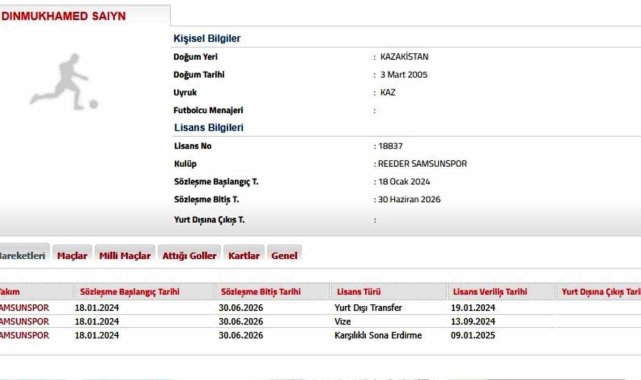This screenshot has width=641, height=380.
Task: Open Samsunspor link in Karşılıklı Sona Erdirme row
Action: [24, 335]
